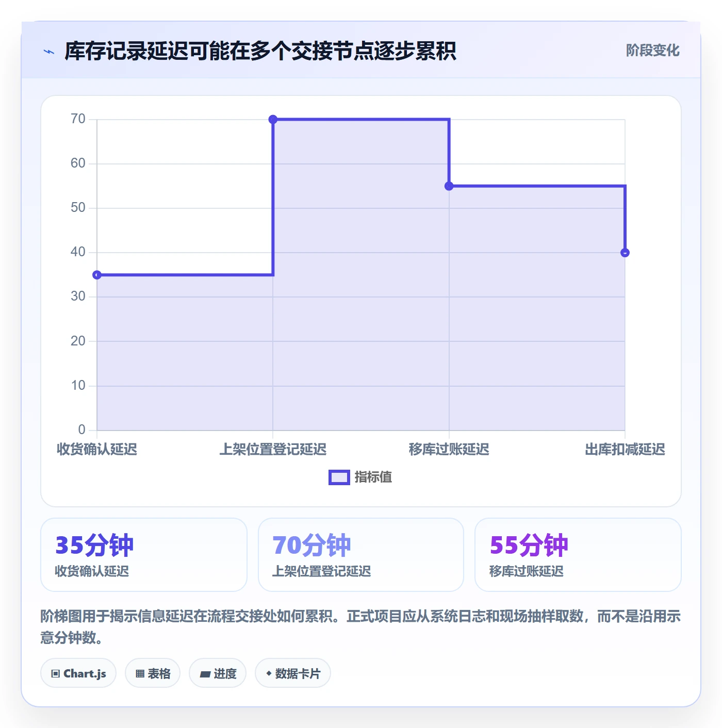
Task: Click 收货确认延迟 caption under 35分钟
Action: 92,571
